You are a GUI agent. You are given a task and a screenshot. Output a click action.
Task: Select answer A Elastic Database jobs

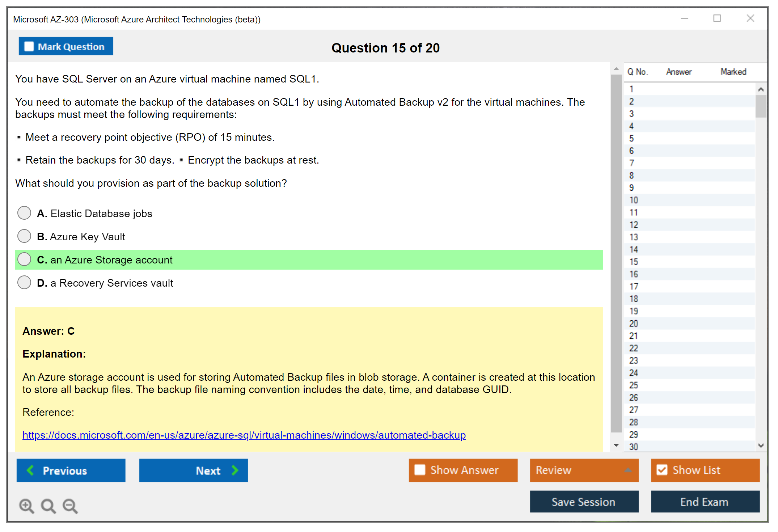click(24, 213)
